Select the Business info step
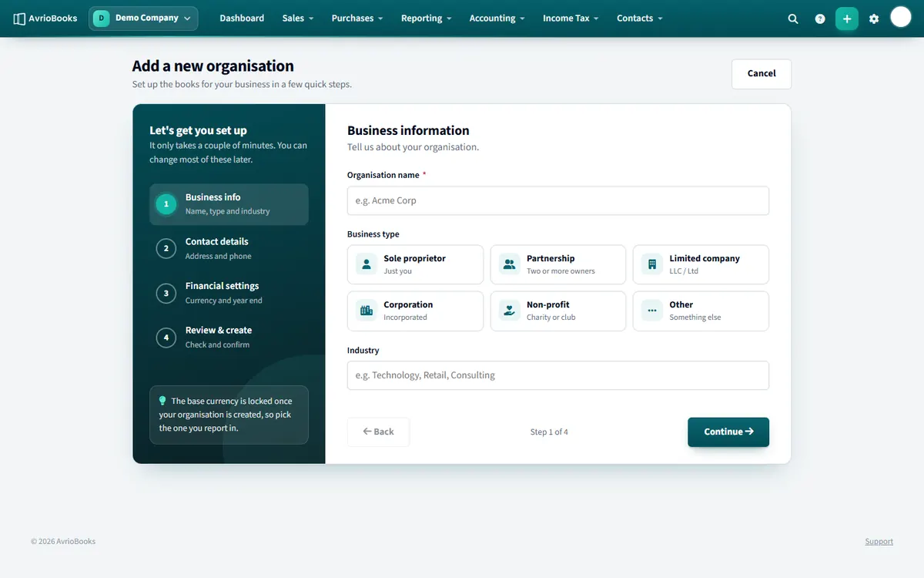 (229, 204)
